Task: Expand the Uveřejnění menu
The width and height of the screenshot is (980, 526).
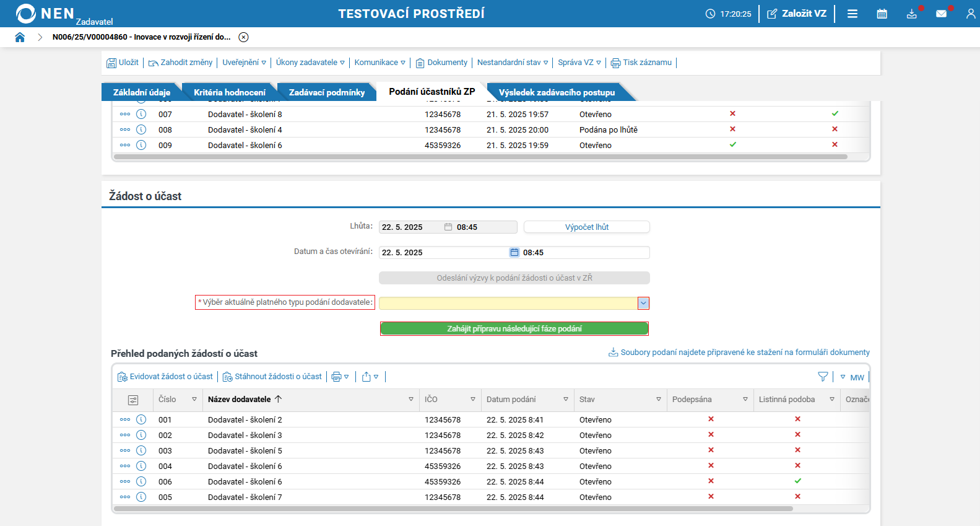Action: click(244, 63)
